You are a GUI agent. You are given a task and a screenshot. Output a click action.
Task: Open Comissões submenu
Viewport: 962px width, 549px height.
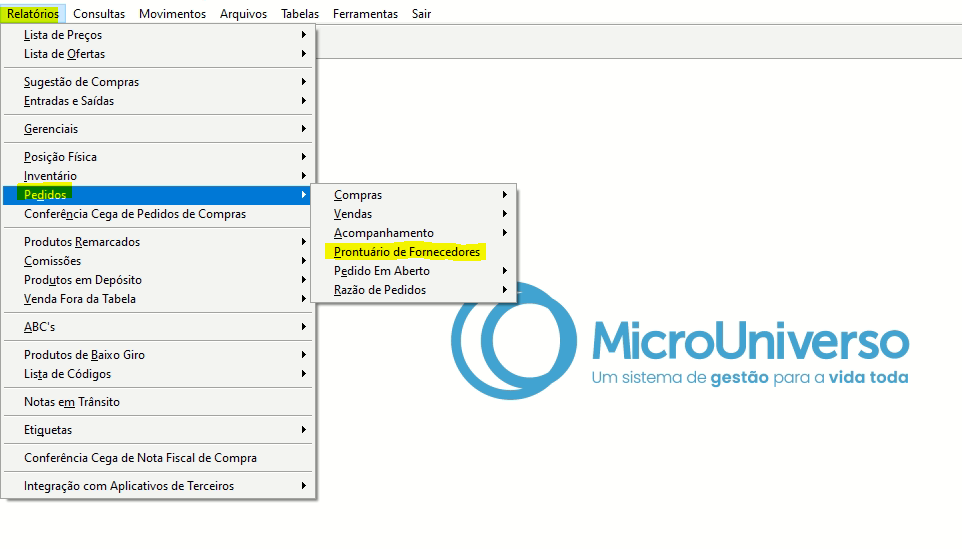(158, 261)
